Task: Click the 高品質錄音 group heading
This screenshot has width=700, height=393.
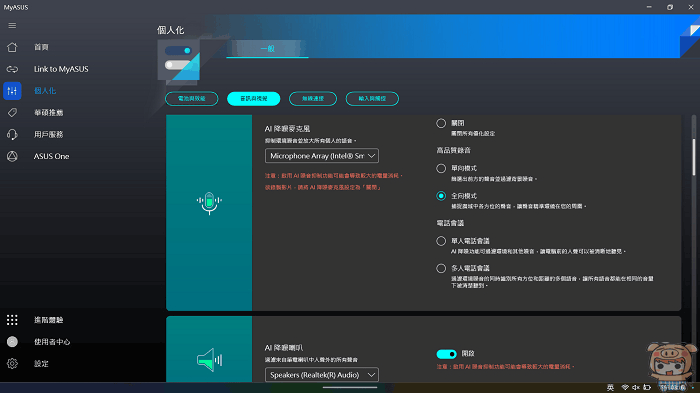Action: point(454,151)
